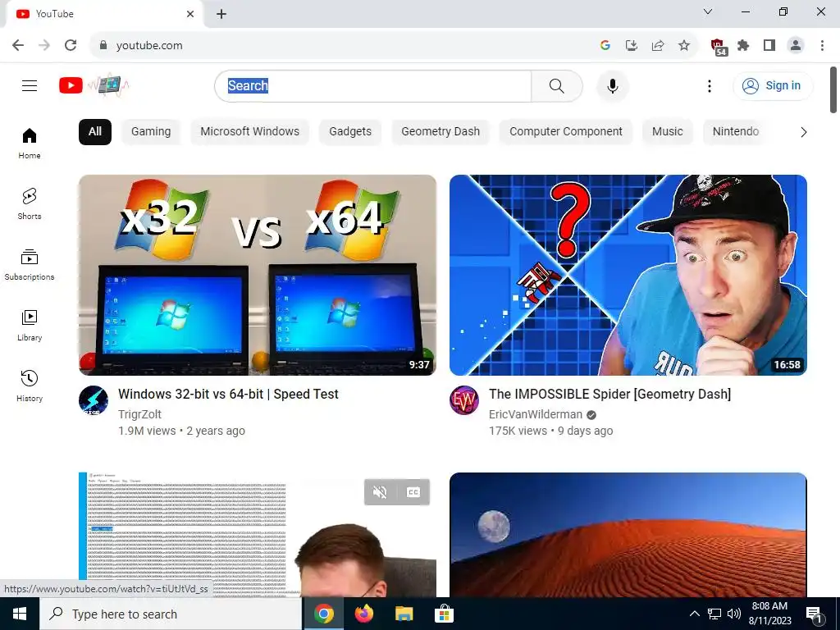
Task: Go forward in Chrome browser
Action: pyautogui.click(x=44, y=45)
